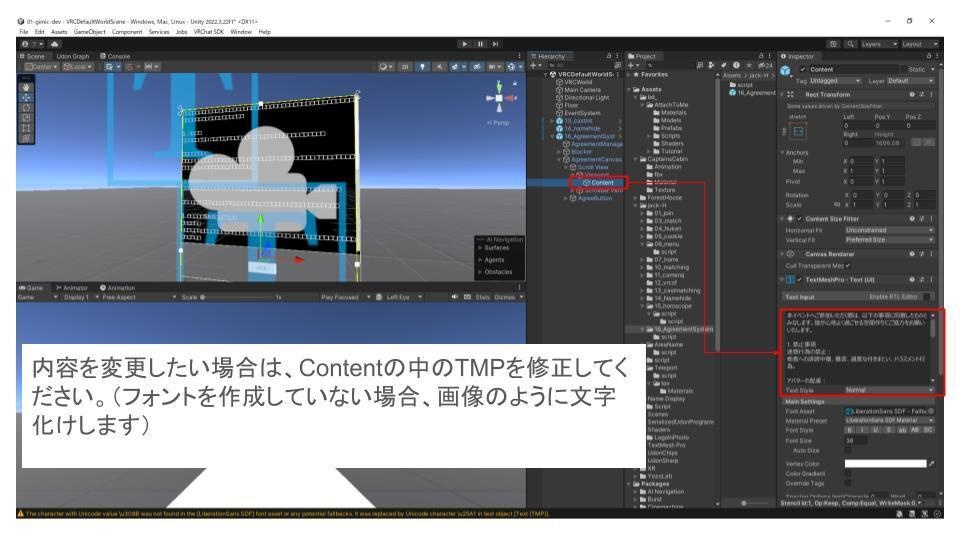The width and height of the screenshot is (960, 540).
Task: Click the Play button
Action: tap(465, 44)
